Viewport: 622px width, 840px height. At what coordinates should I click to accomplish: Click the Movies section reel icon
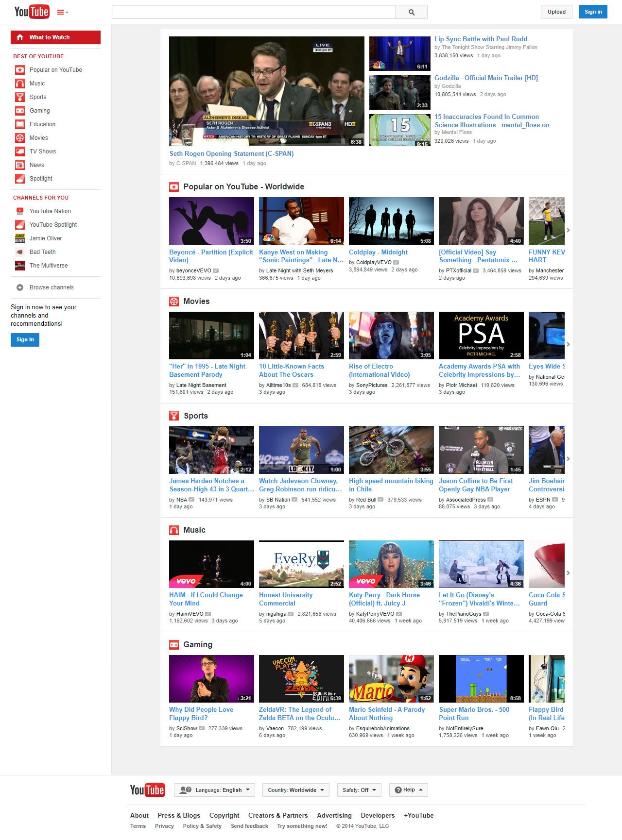point(174,302)
